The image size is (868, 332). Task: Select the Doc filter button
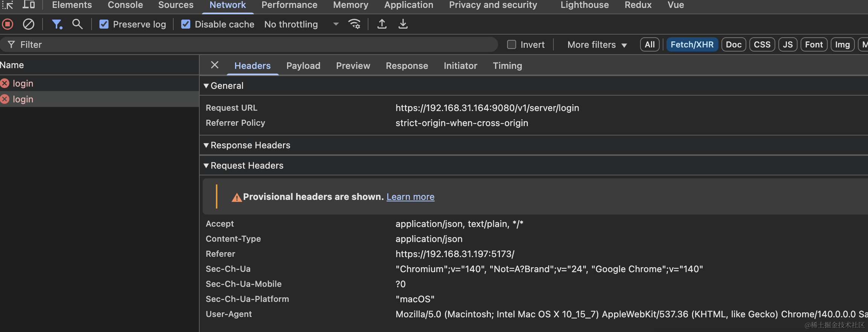(734, 45)
